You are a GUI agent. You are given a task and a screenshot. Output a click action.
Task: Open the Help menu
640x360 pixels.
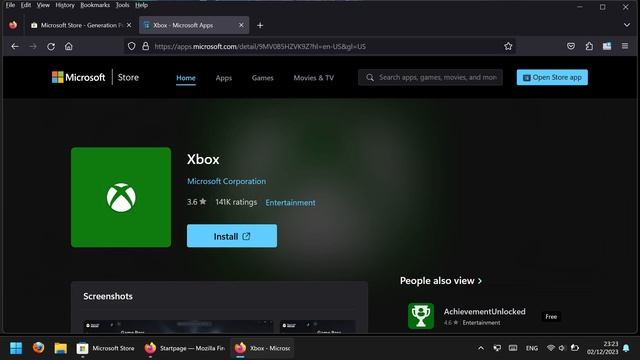coord(141,5)
